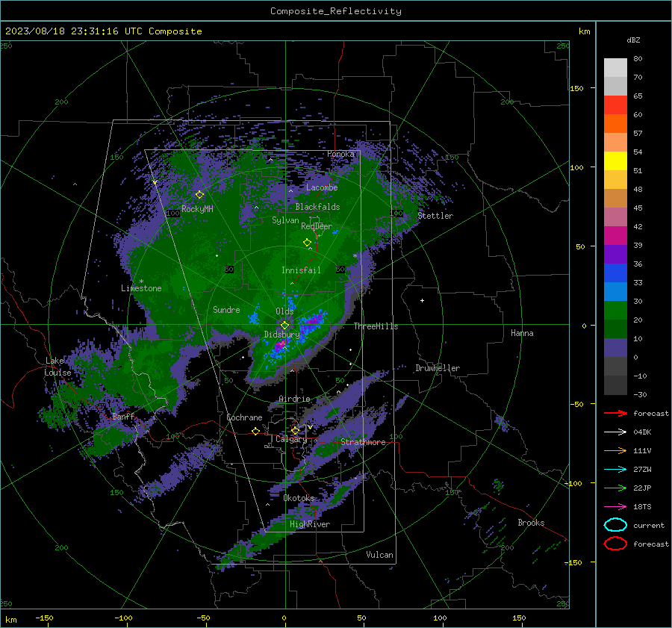The height and width of the screenshot is (628, 672).
Task: Click the Innisfail town label
Action: (301, 270)
